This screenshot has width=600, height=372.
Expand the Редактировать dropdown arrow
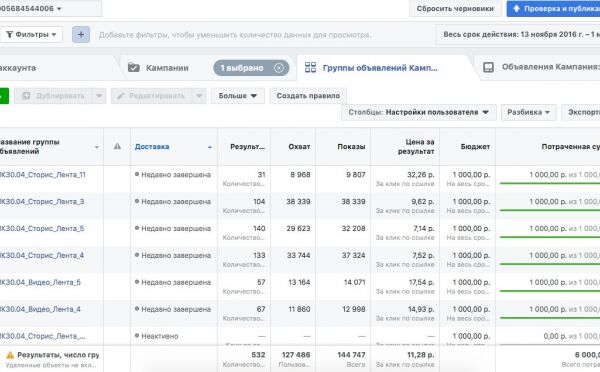pos(199,96)
